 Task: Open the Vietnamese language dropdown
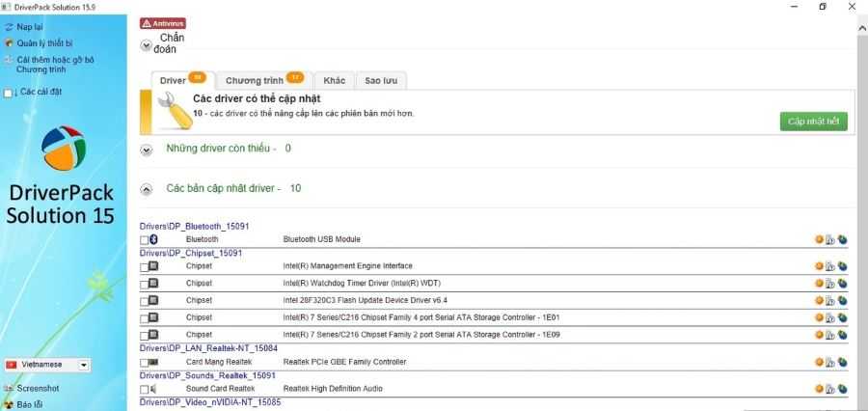tap(84, 366)
